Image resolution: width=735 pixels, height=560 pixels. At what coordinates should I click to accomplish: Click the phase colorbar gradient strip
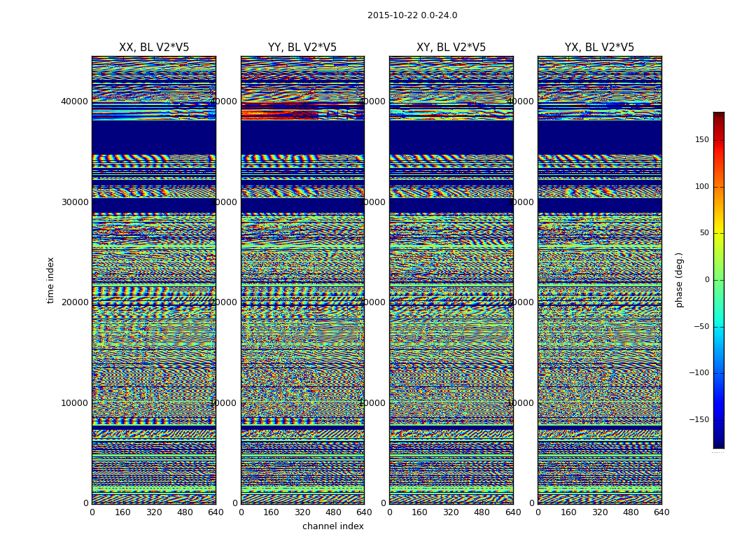(x=719, y=280)
